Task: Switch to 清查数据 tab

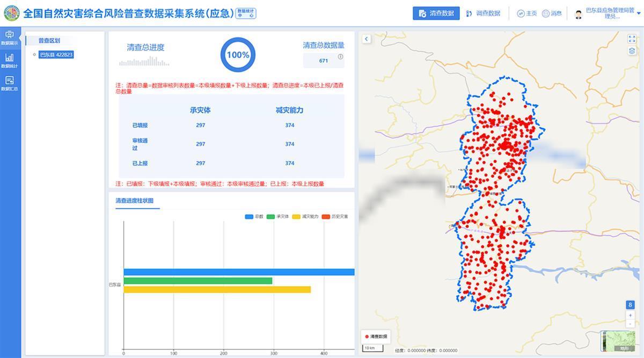Action: tap(436, 13)
